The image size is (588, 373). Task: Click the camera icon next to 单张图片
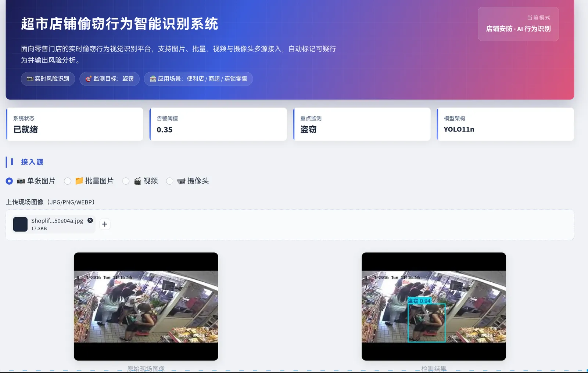coord(21,181)
